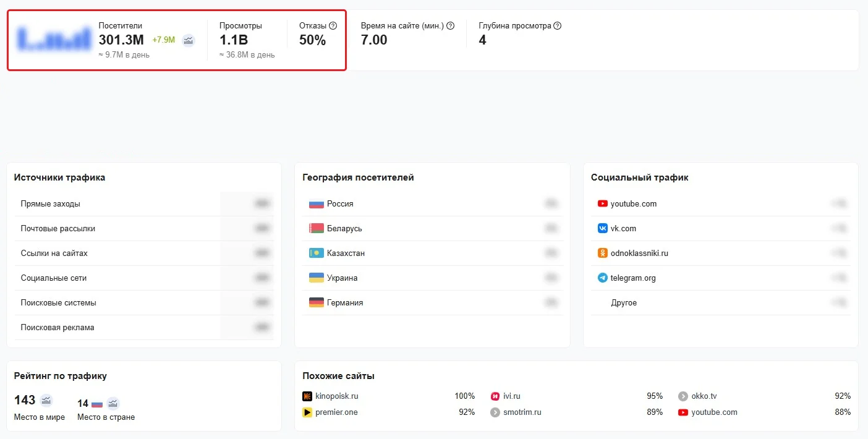
Task: Click the Похожие сайты heading
Action: pyautogui.click(x=338, y=376)
